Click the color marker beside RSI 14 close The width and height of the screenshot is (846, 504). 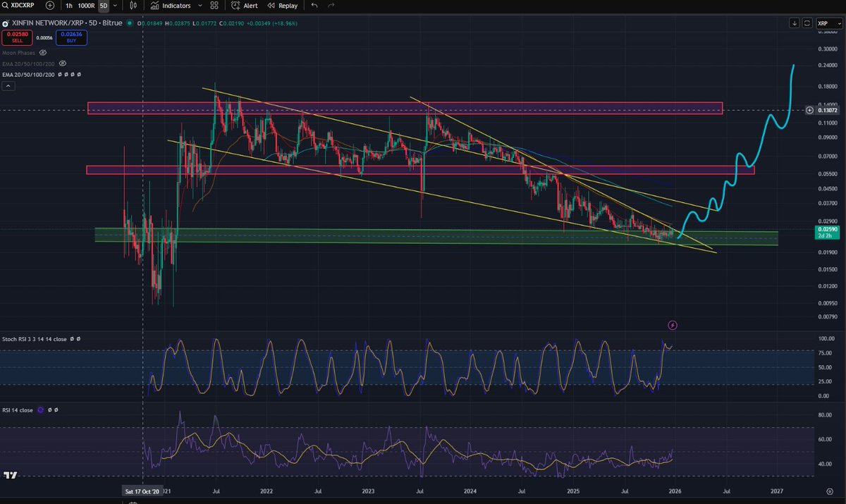pos(40,410)
